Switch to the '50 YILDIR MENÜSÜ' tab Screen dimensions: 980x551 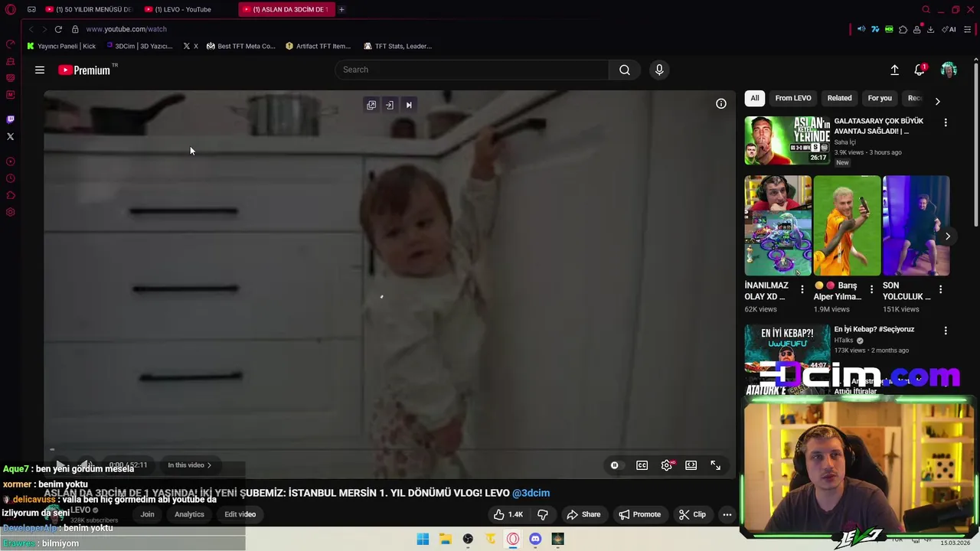[88, 9]
